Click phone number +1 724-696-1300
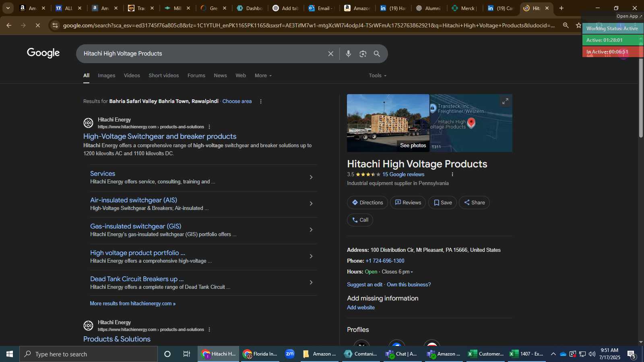Image resolution: width=644 pixels, height=362 pixels. click(385, 261)
